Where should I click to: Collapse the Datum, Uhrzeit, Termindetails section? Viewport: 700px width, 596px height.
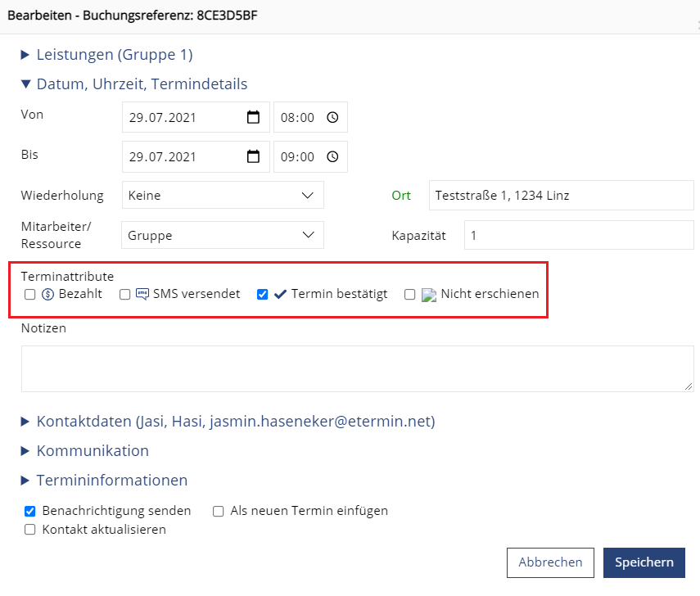point(134,84)
